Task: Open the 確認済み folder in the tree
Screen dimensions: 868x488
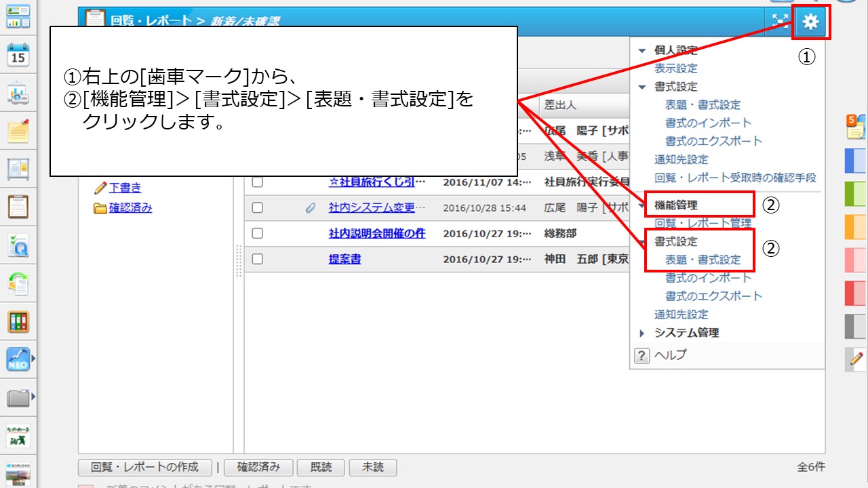Action: click(x=130, y=208)
